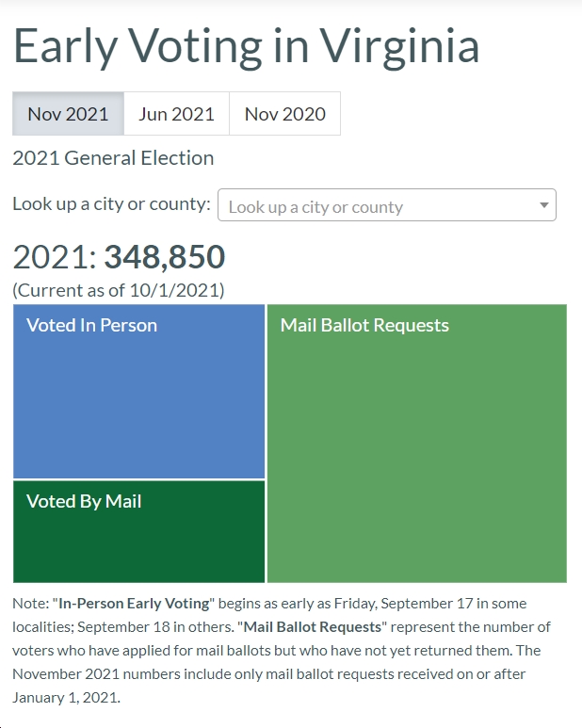Screen dimensions: 582x728
Task: Click the 'Early Voting in Virginia' heading
Action: tap(247, 46)
